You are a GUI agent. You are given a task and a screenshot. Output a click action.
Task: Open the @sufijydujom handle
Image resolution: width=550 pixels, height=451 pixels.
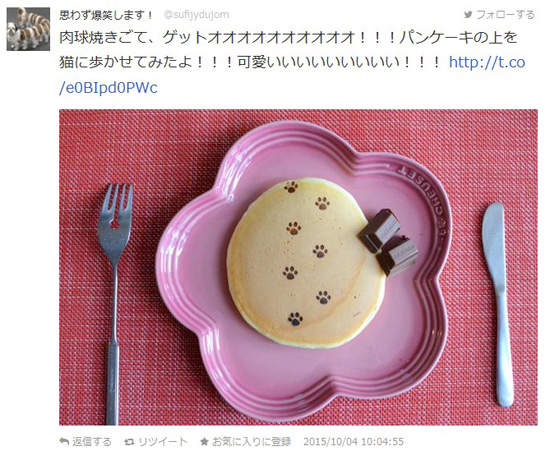(196, 15)
